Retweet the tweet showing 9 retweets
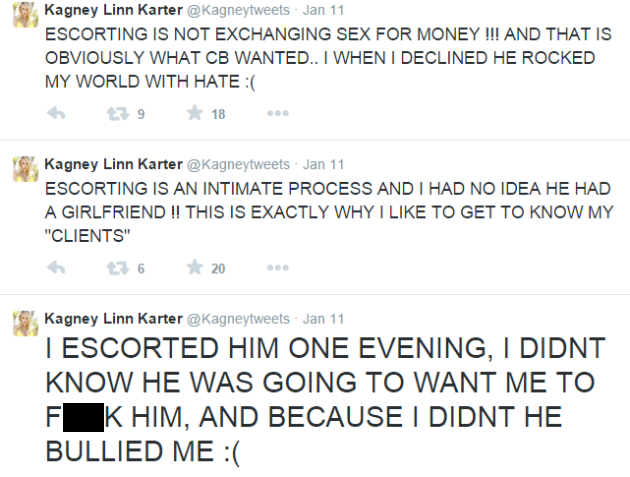 120,114
